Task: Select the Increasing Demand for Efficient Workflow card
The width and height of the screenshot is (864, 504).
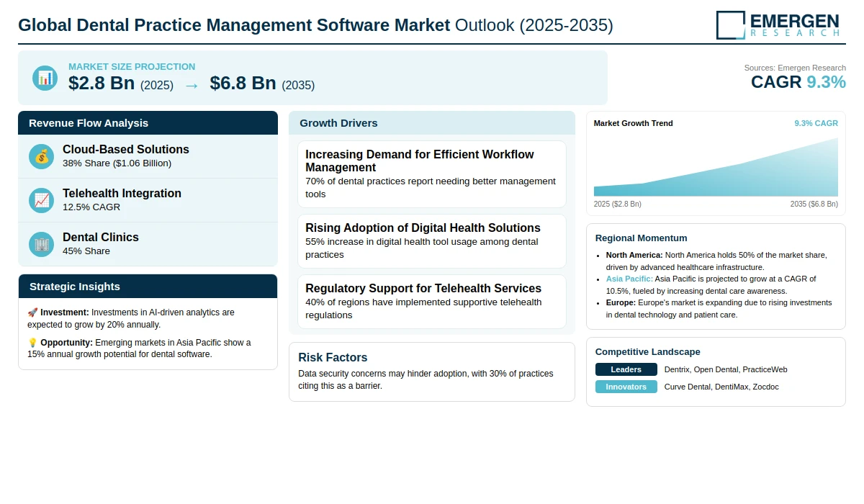Action: 431,174
